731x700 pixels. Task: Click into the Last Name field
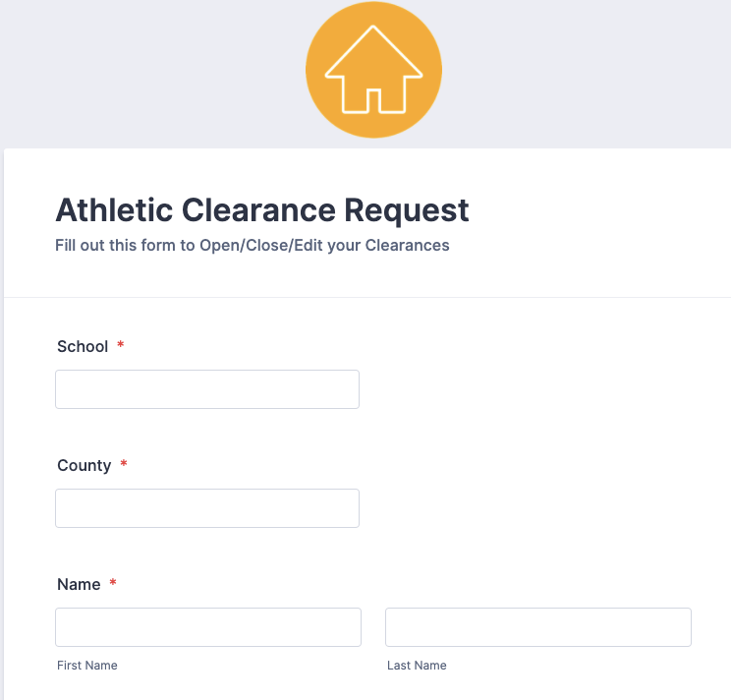(x=538, y=627)
